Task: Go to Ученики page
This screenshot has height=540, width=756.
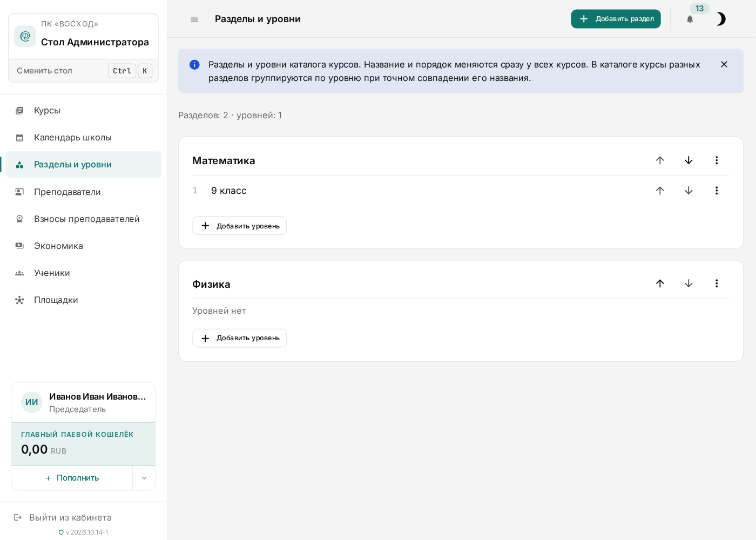Action: (83, 273)
